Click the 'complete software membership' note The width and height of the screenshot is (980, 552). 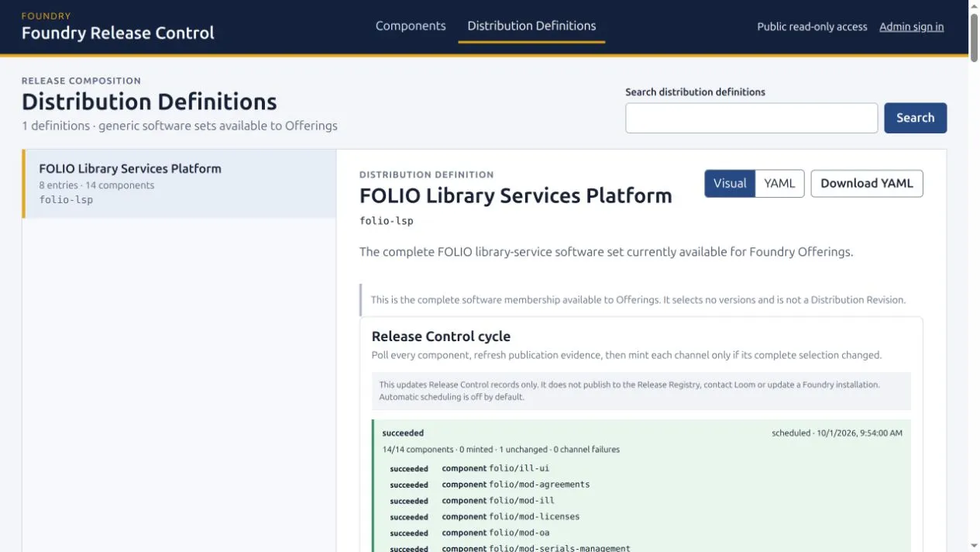point(638,300)
